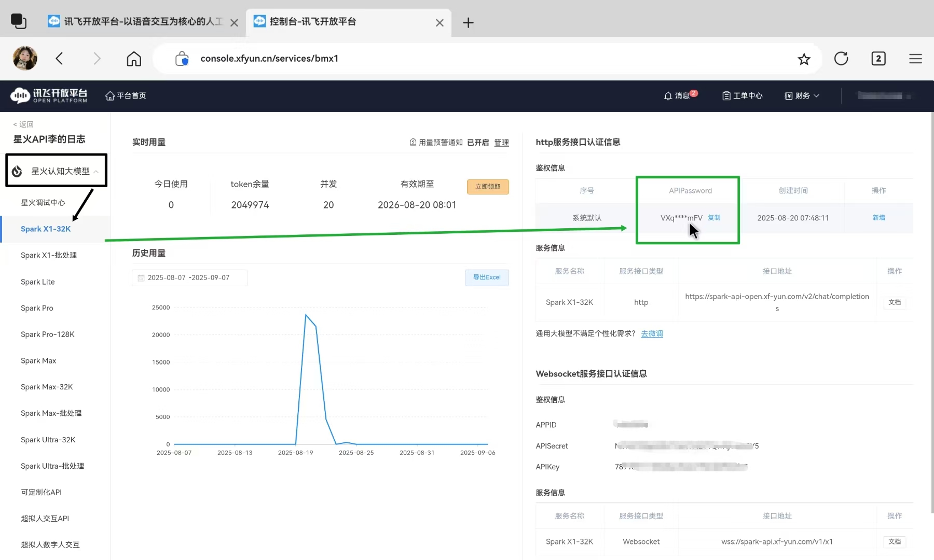Click the flame icon beside 星火认知大模型
Image resolution: width=934 pixels, height=560 pixels.
17,171
